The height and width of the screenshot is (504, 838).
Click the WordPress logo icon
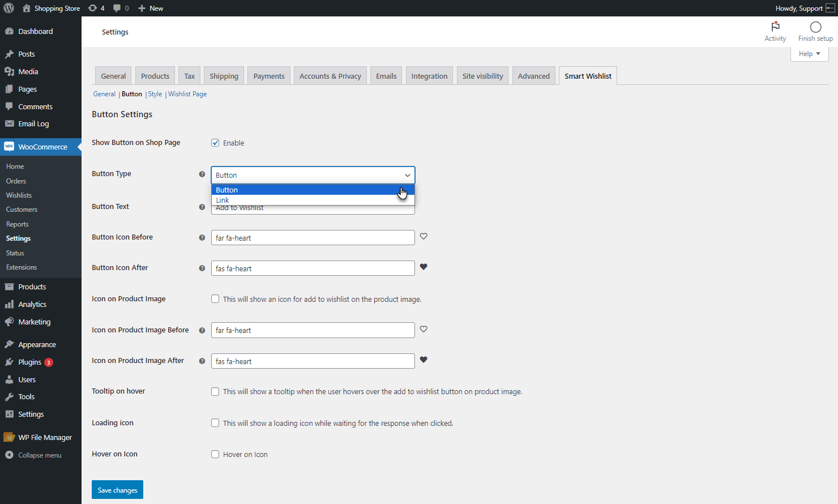point(9,8)
